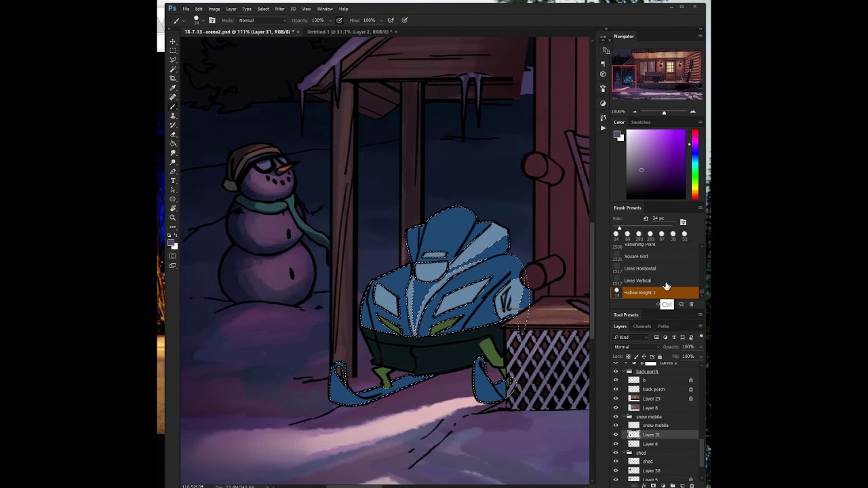The width and height of the screenshot is (868, 488).
Task: Select the History Brush tool
Action: coord(172,125)
